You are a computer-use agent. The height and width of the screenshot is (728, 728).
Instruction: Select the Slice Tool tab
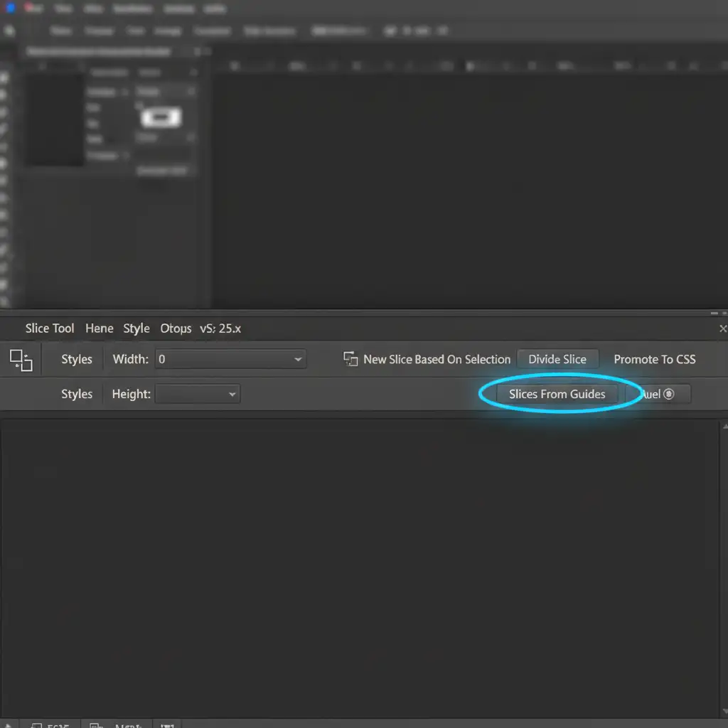50,328
